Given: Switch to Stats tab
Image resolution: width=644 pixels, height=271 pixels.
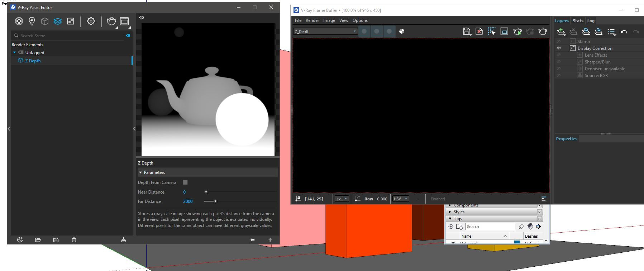Looking at the screenshot, I should pyautogui.click(x=578, y=21).
